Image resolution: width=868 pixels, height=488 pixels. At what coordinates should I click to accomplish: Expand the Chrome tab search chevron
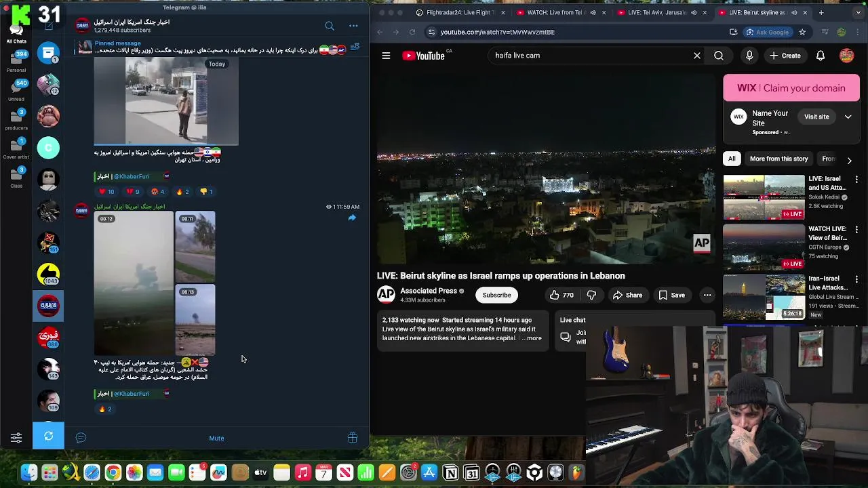click(x=856, y=12)
